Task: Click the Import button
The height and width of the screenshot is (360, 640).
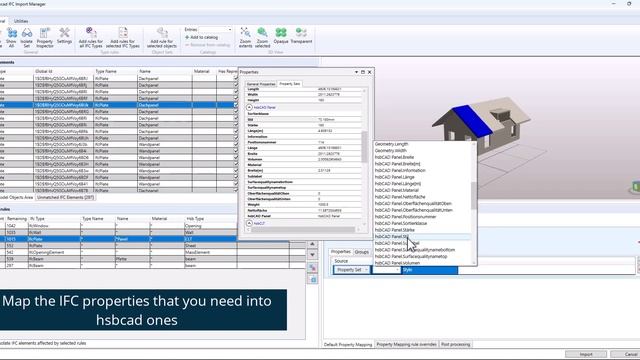Action: pos(586,354)
